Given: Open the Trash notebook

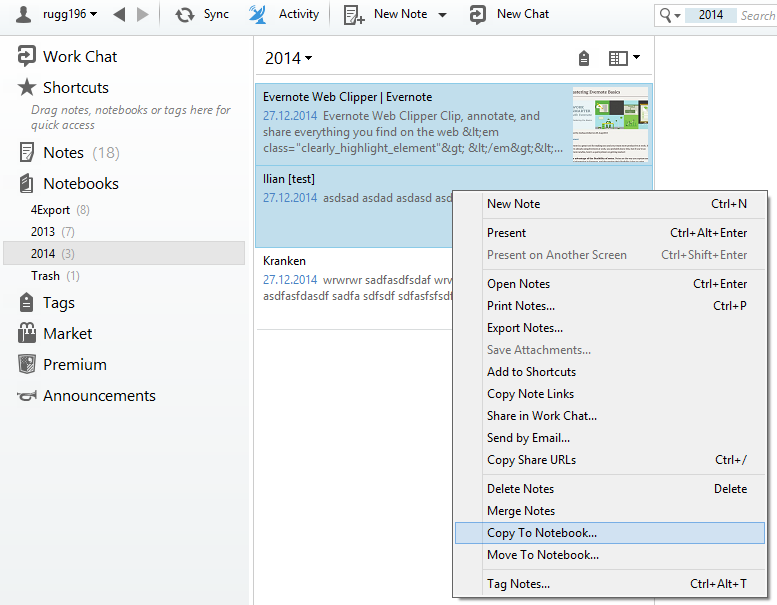Looking at the screenshot, I should click(55, 275).
